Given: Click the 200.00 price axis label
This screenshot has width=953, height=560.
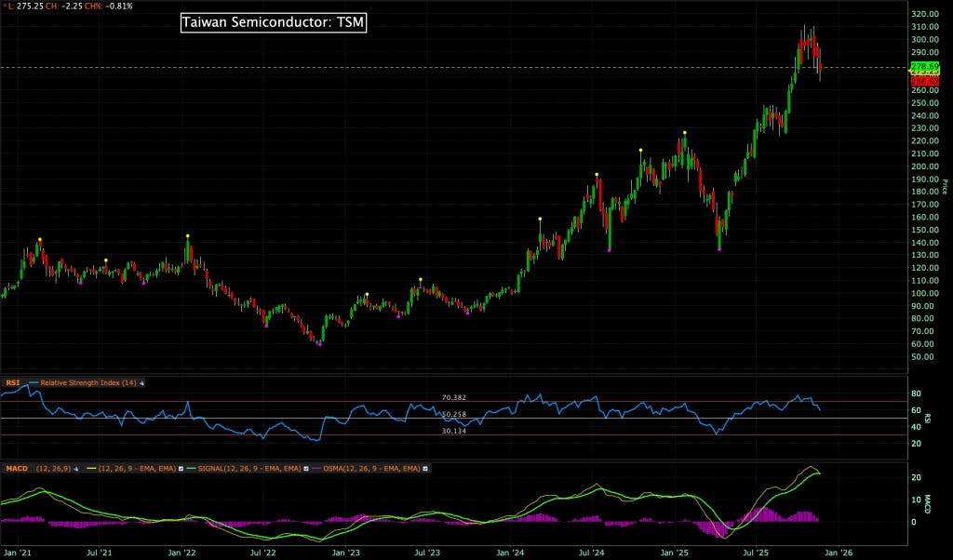Looking at the screenshot, I should pos(924,167).
